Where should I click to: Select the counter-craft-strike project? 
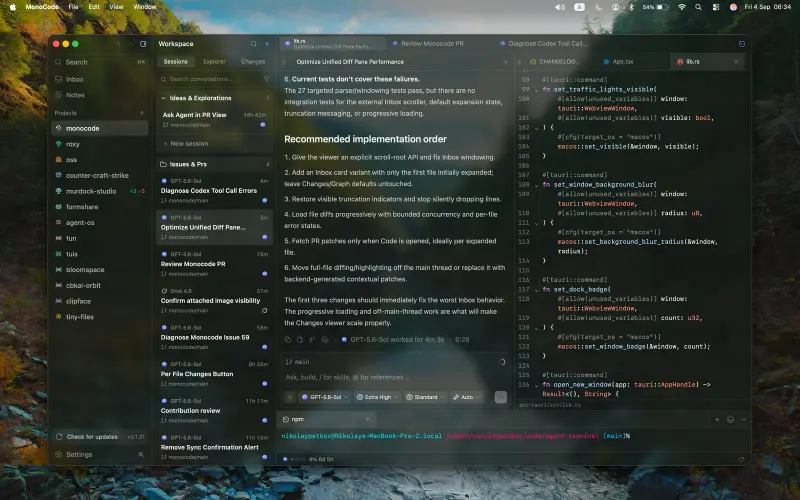point(100,175)
